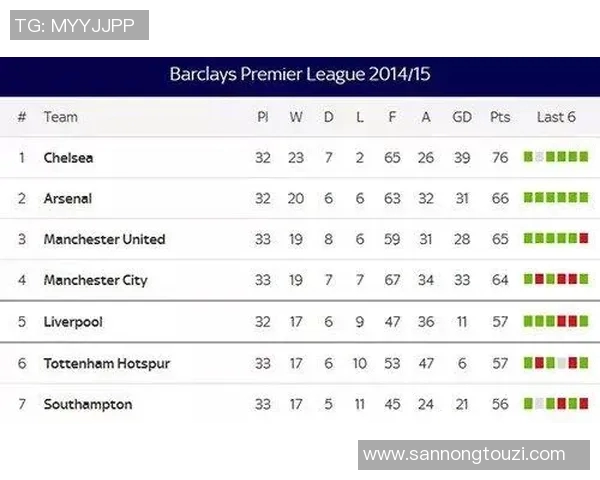
Task: Click Manchester United's red form square
Action: pos(584,239)
